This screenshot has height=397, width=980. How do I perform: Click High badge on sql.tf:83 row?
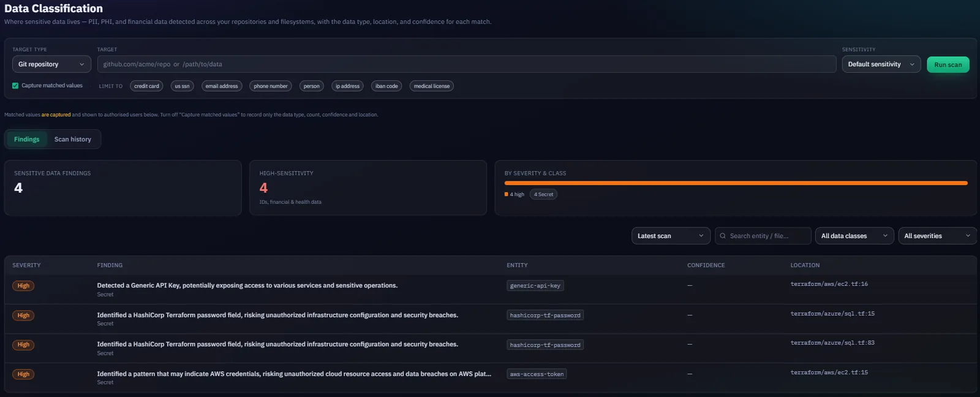coord(23,345)
